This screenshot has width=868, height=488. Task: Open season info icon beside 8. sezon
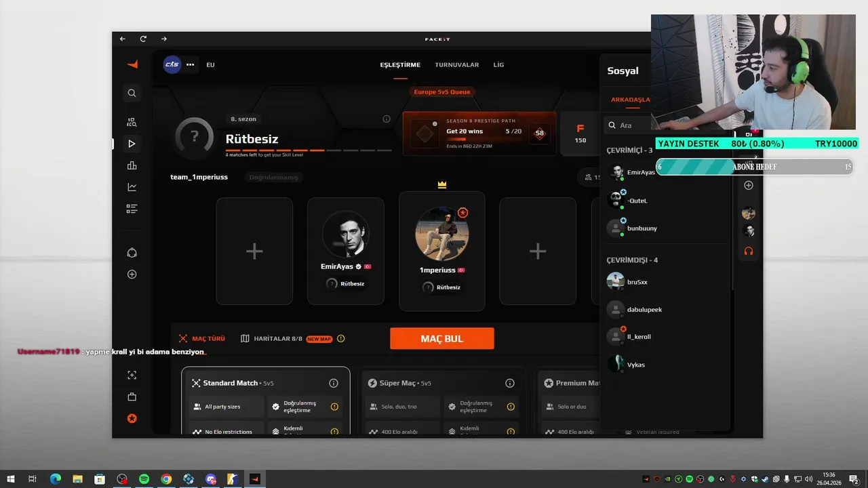(387, 119)
